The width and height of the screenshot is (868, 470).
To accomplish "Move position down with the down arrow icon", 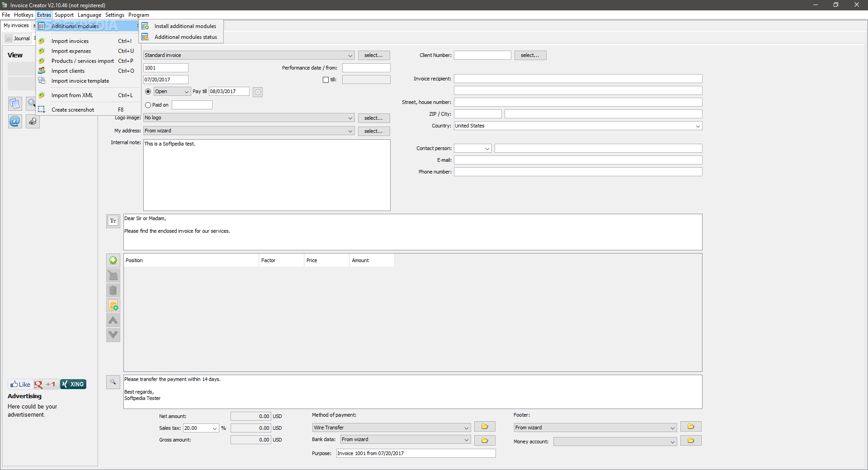I will 113,335.
